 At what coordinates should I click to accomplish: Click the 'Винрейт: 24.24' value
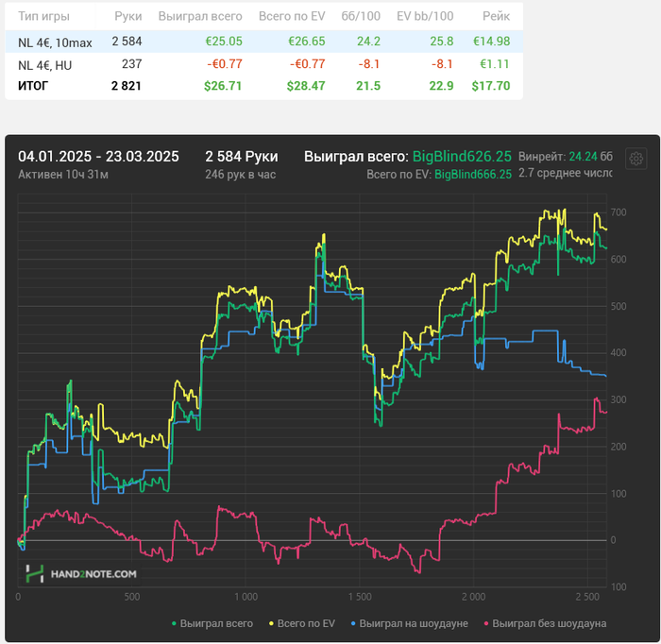[558, 157]
